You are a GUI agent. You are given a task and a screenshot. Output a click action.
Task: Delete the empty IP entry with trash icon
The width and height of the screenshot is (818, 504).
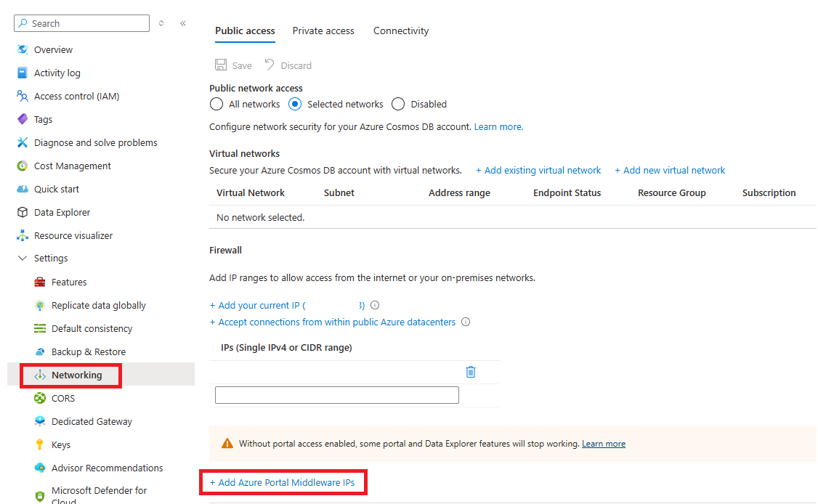pyautogui.click(x=470, y=371)
